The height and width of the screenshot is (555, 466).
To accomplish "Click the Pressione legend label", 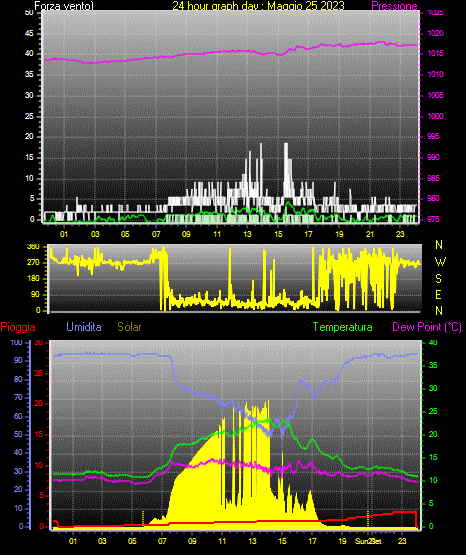I will pyautogui.click(x=394, y=6).
